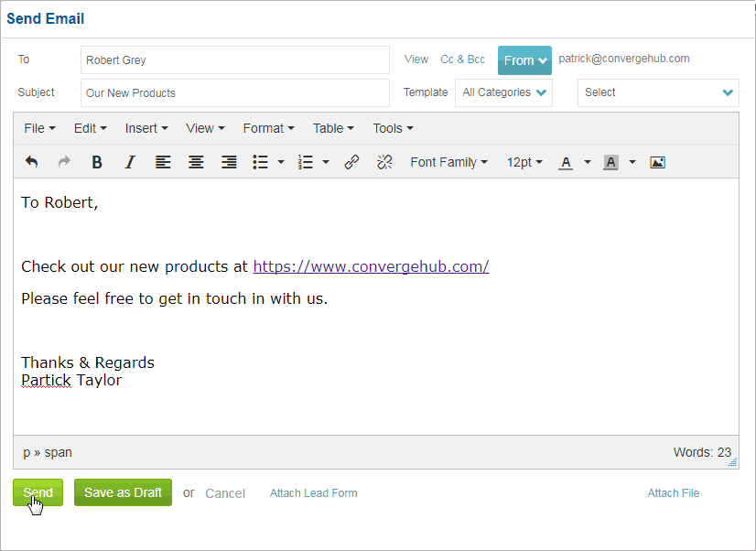The image size is (756, 551).
Task: Open the All Categories template dropdown
Action: coord(503,92)
